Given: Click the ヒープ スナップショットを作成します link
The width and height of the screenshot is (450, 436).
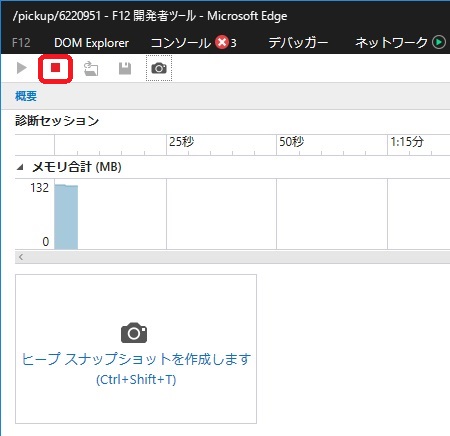Looking at the screenshot, I should pyautogui.click(x=136, y=359).
